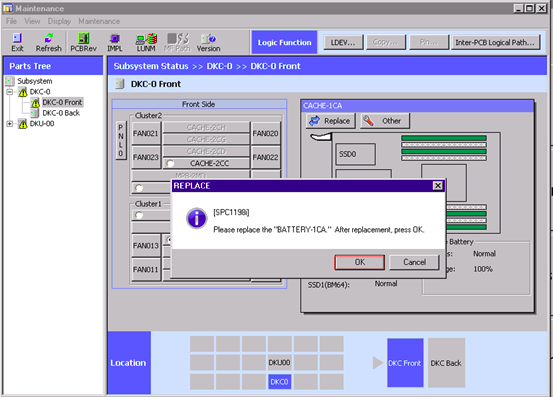Click the IMPL toolbar icon
Image resolution: width=553 pixels, height=397 pixels.
[115, 42]
